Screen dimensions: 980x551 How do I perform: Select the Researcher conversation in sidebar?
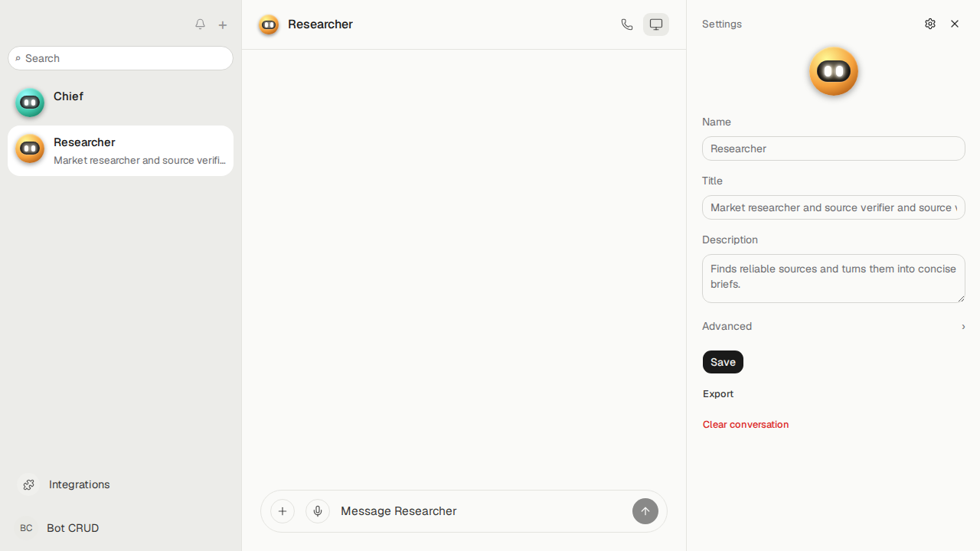[x=120, y=151]
